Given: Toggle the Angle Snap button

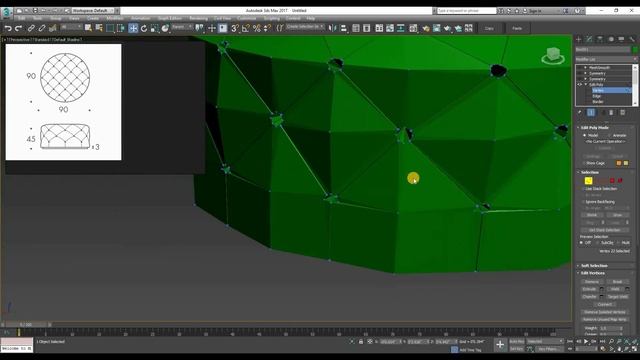Looking at the screenshot, I should click(x=246, y=28).
